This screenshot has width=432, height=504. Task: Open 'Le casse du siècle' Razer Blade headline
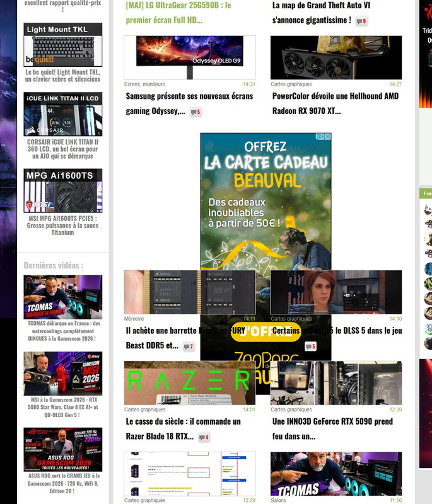pyautogui.click(x=183, y=429)
